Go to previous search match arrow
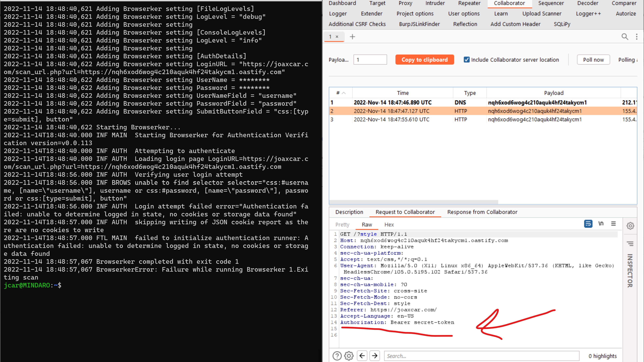This screenshot has height=362, width=644. click(362, 356)
